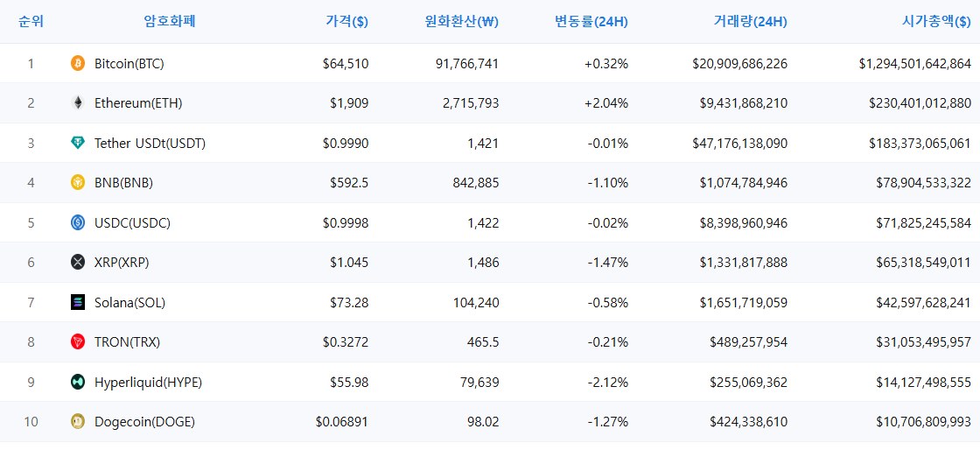Screen dimensions: 980x450
Task: Click the XRP black logo icon
Action: click(78, 263)
